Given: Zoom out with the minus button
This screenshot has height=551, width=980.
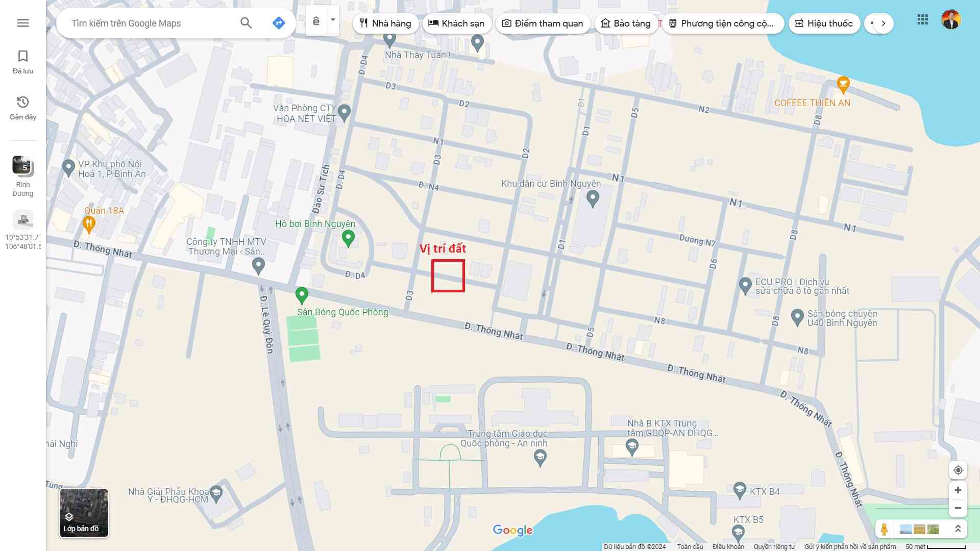Looking at the screenshot, I should 958,508.
